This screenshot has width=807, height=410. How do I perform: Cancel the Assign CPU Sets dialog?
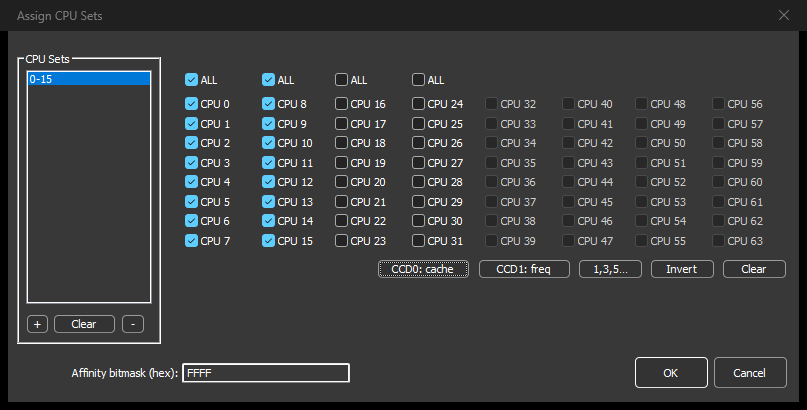[x=750, y=372]
